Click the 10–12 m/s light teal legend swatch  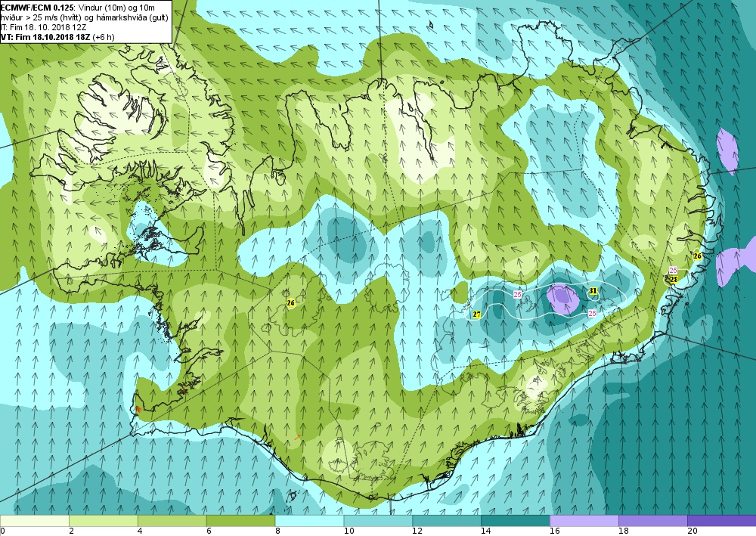tap(378, 521)
